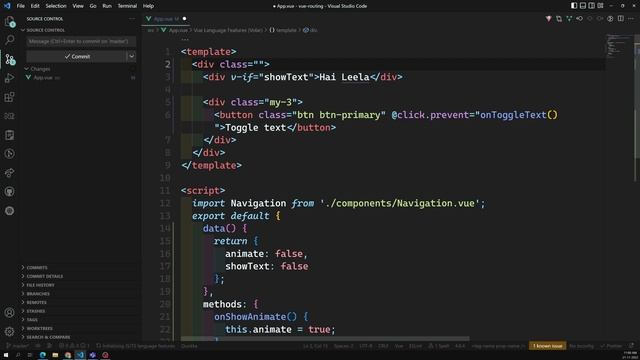Open the Run menu
Image resolution: width=640 pixels, height=360 pixels.
coord(107,6)
